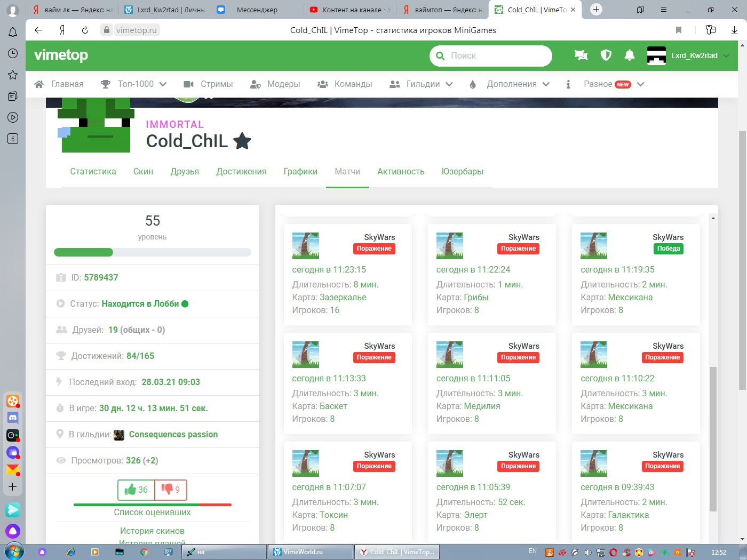Focus the Поиск search field
Viewport: 747px width, 560px height.
coord(491,55)
